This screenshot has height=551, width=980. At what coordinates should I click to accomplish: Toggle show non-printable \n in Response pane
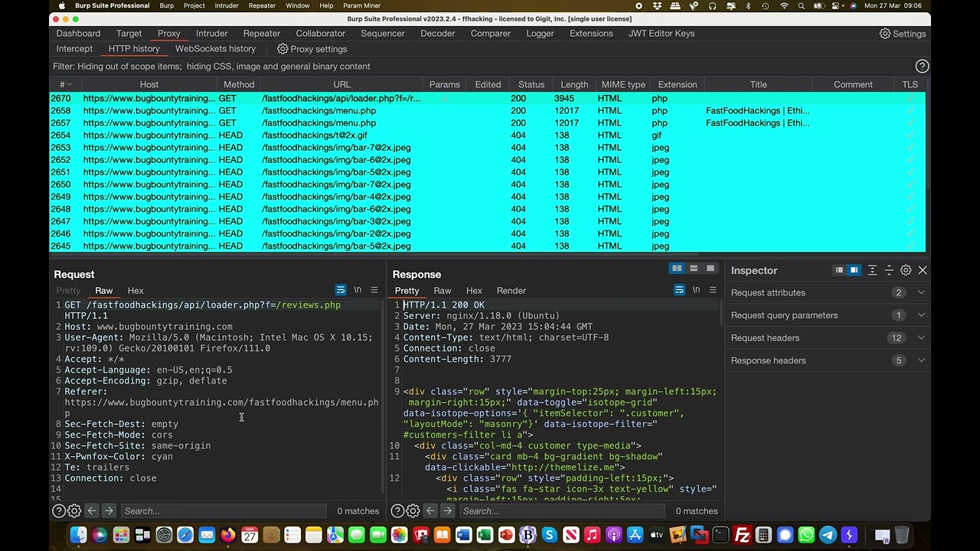[696, 290]
